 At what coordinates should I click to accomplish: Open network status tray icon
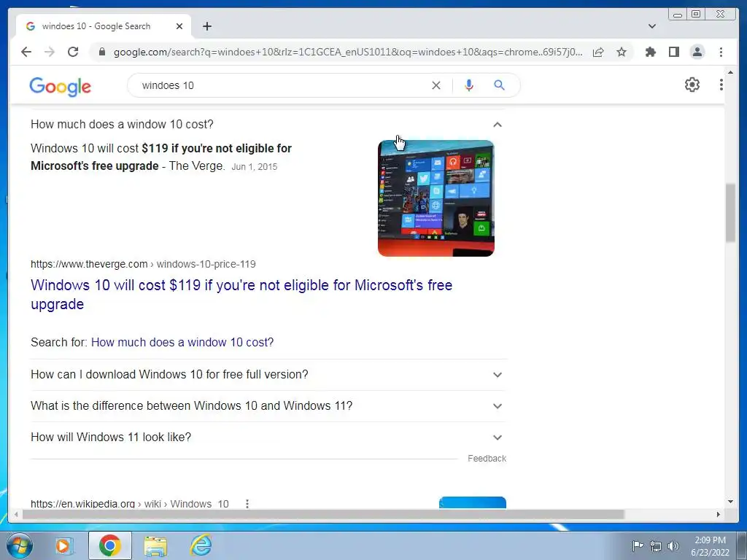pyautogui.click(x=656, y=546)
